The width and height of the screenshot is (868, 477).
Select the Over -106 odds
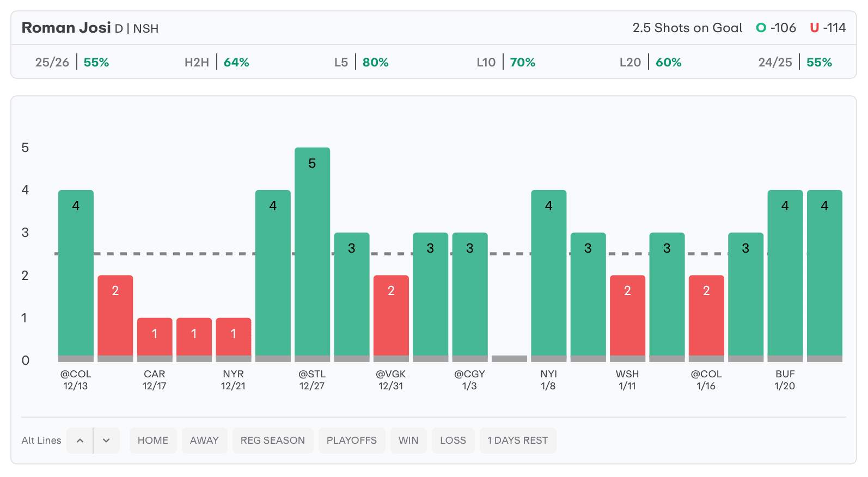(777, 28)
